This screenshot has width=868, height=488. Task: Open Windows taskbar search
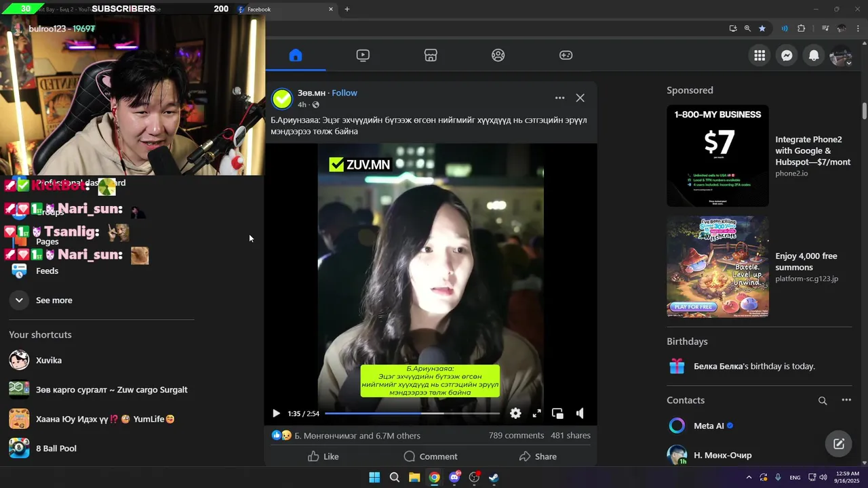point(394,477)
